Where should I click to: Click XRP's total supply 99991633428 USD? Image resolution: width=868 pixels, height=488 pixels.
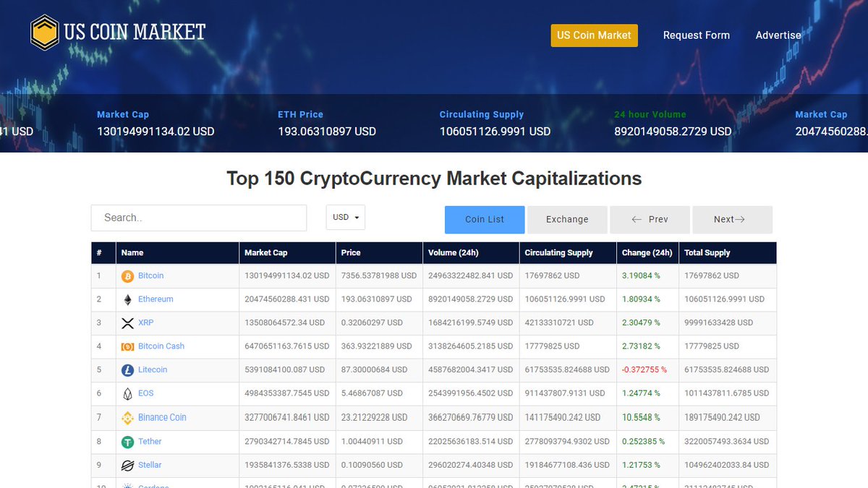tap(719, 322)
